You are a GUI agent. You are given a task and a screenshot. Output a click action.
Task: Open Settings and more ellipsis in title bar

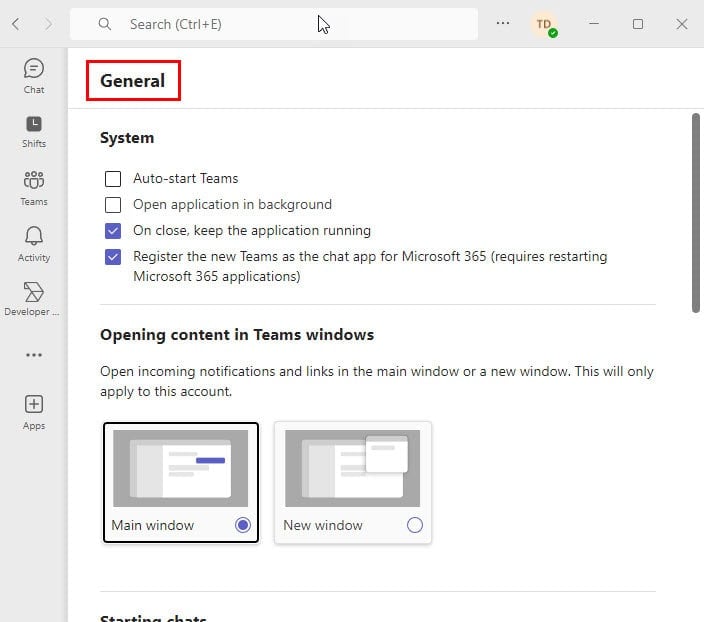coord(502,23)
